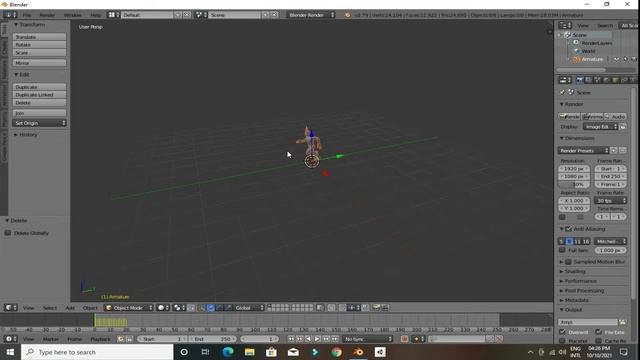Open the Display Image Editor dropdown

pos(600,127)
